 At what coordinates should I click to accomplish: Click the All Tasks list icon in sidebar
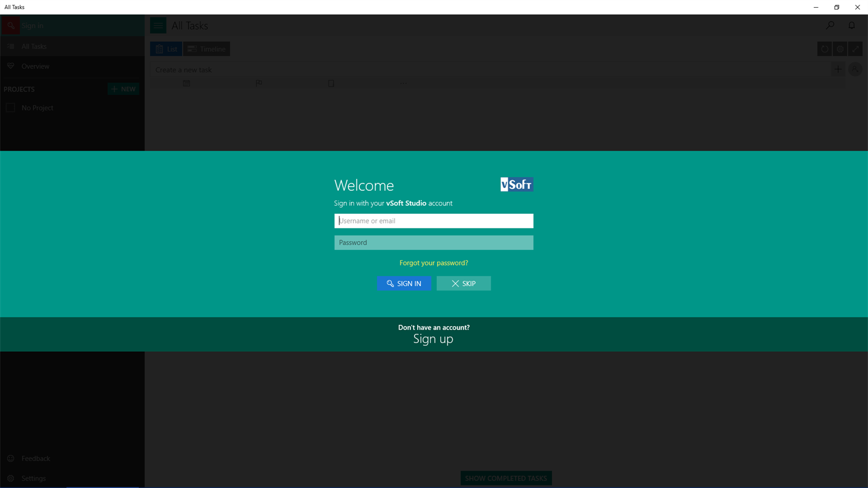pos(11,46)
